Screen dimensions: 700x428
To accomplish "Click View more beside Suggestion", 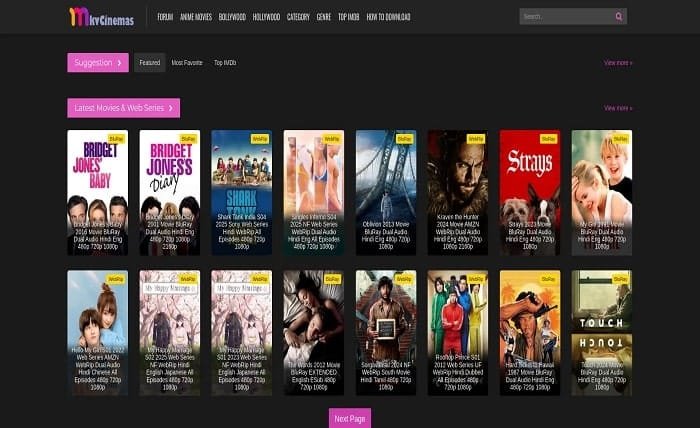I will pos(618,62).
